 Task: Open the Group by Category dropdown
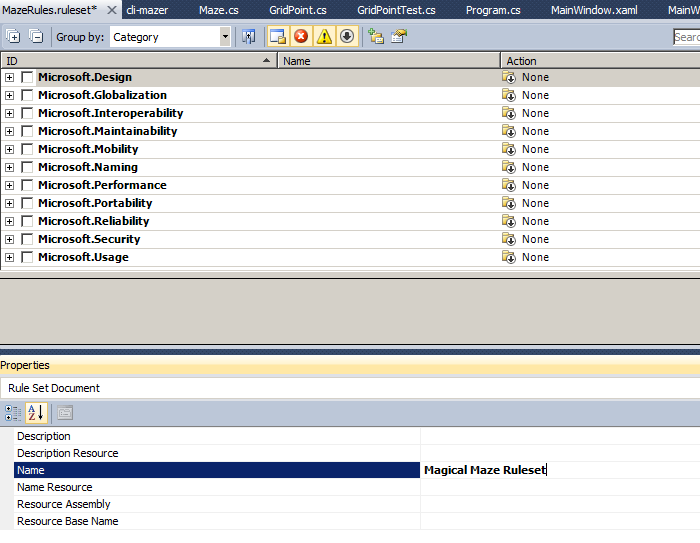pos(225,37)
